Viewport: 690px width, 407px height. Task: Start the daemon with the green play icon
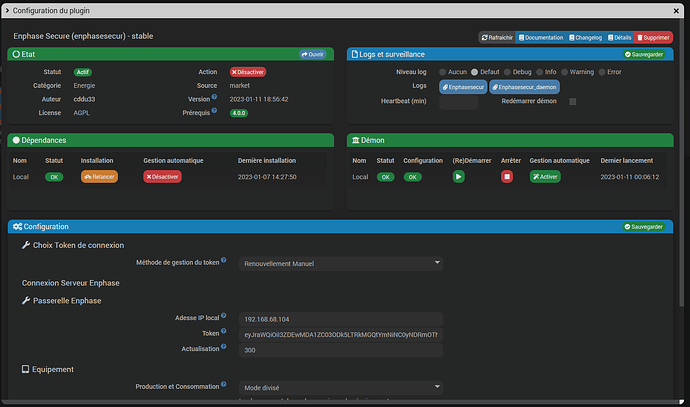point(459,176)
